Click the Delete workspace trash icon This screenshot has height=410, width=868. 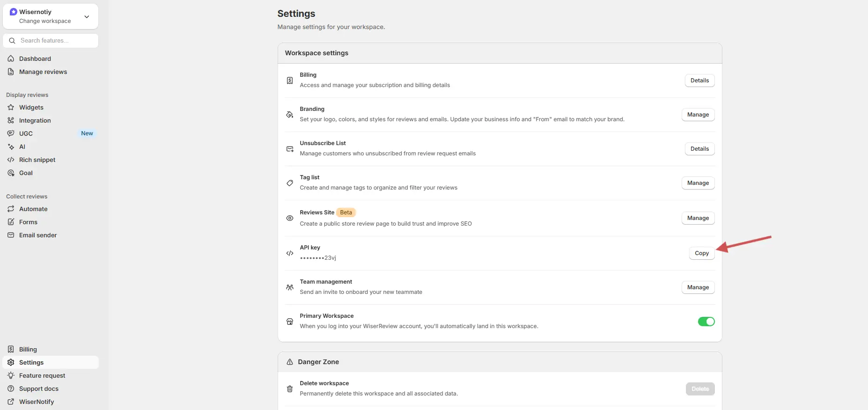tap(290, 388)
